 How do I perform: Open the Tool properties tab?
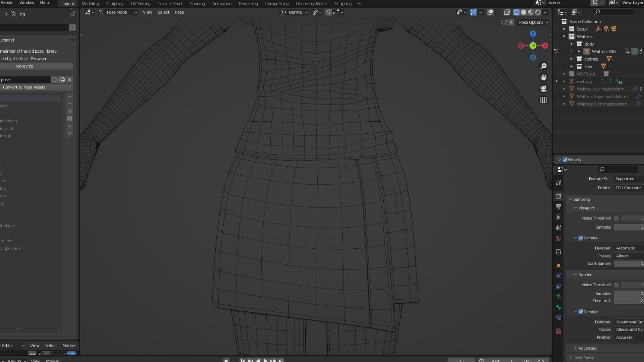click(x=558, y=183)
